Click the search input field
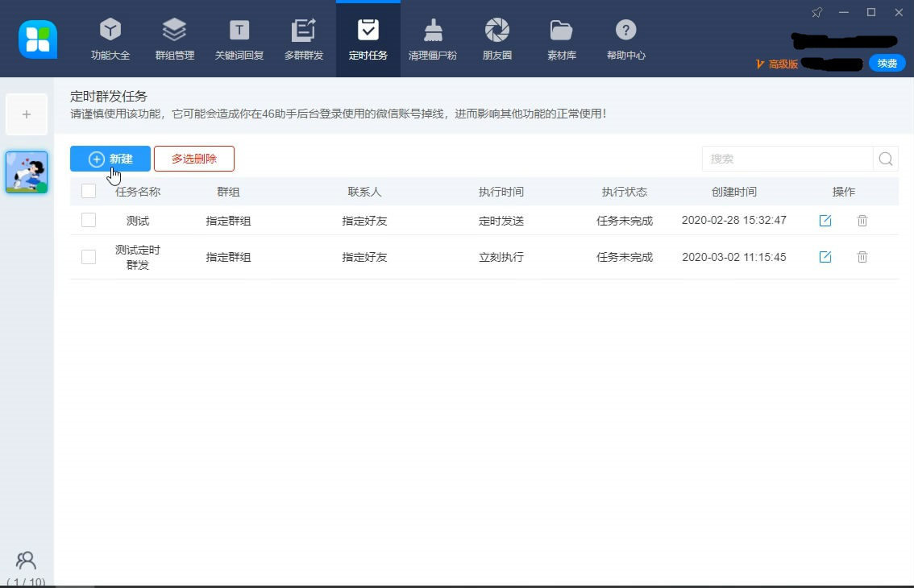914x588 pixels. (786, 159)
